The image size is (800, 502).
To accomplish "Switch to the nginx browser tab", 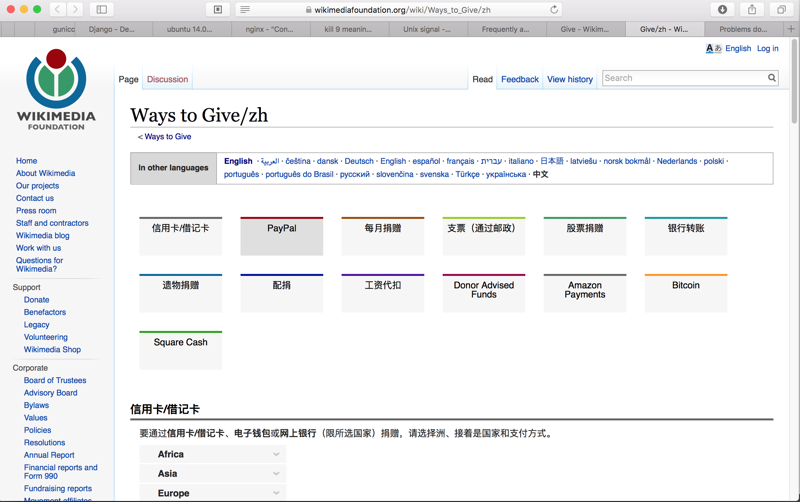I will pyautogui.click(x=269, y=29).
